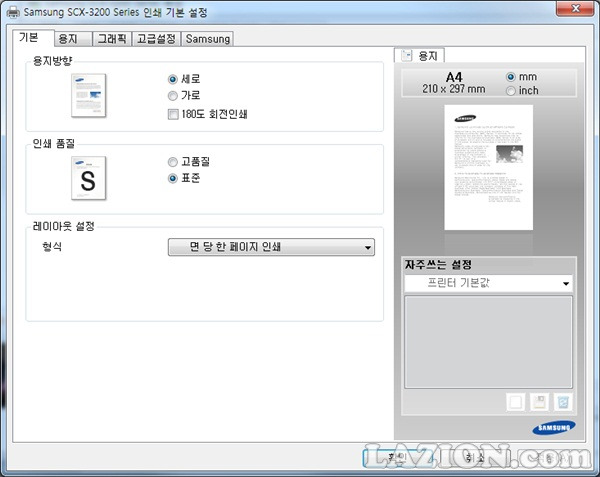
Task: Click the A4 document preview thumbnail
Action: click(489, 168)
